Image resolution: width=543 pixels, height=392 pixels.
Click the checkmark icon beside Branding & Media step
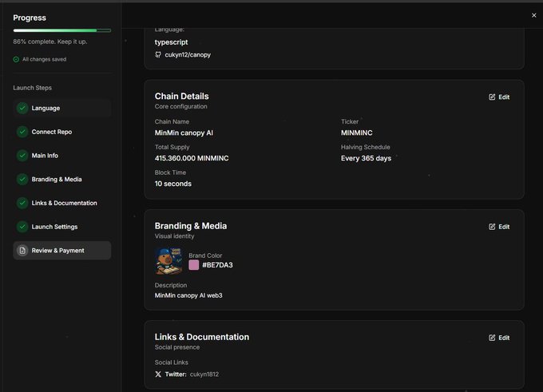point(22,179)
